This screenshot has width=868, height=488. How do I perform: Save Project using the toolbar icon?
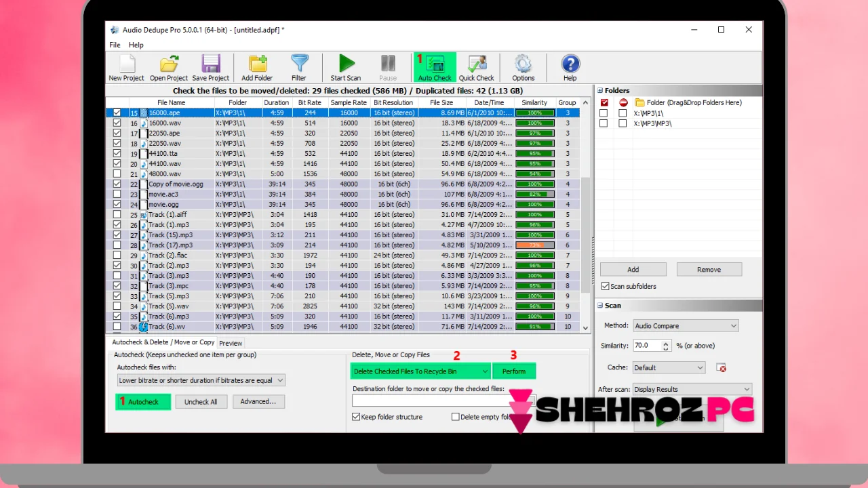(210, 68)
